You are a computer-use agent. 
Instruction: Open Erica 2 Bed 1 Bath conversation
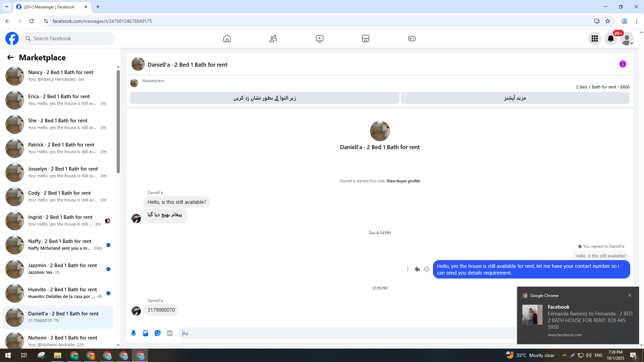coord(58,100)
